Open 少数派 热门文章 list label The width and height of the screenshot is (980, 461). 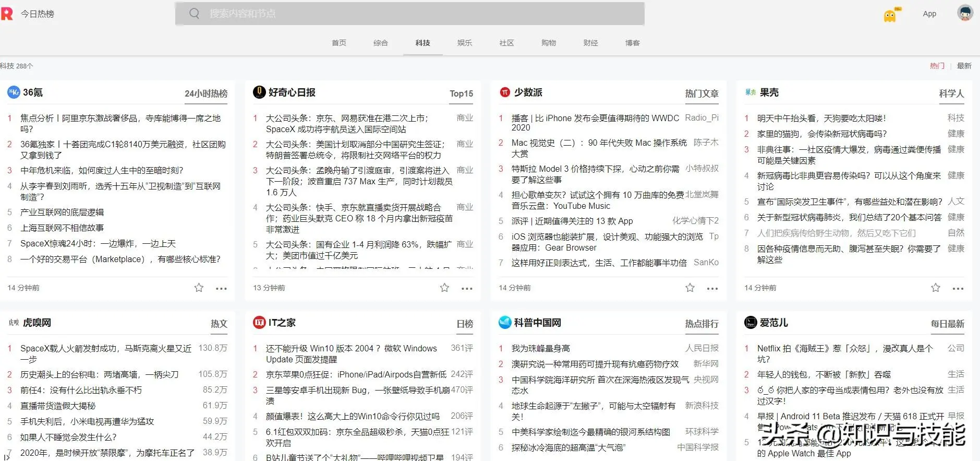(x=702, y=93)
